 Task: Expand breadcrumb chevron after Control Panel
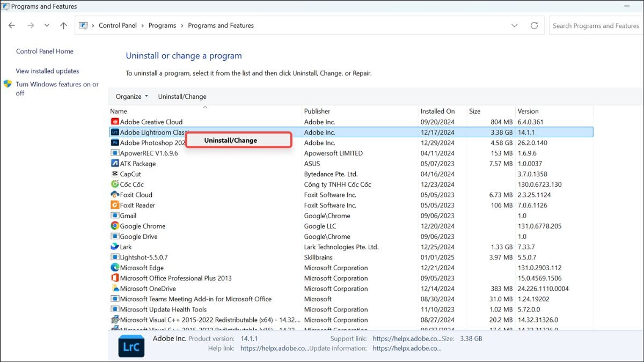pyautogui.click(x=143, y=25)
